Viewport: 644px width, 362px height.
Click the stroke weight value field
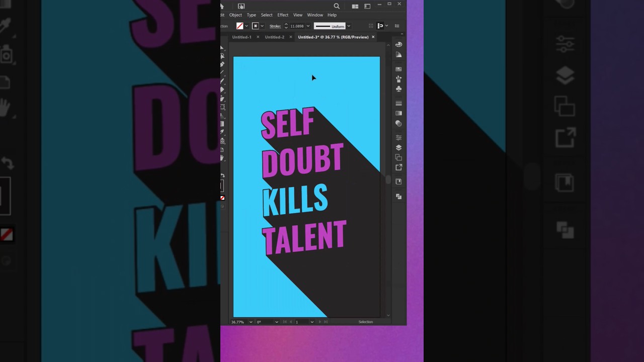pos(297,26)
